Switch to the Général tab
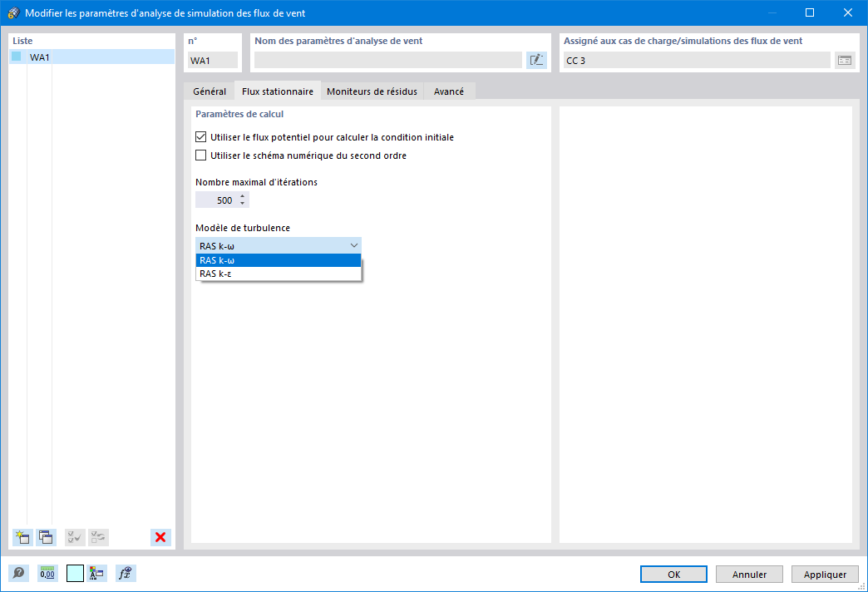Image resolution: width=868 pixels, height=592 pixels. click(x=210, y=91)
